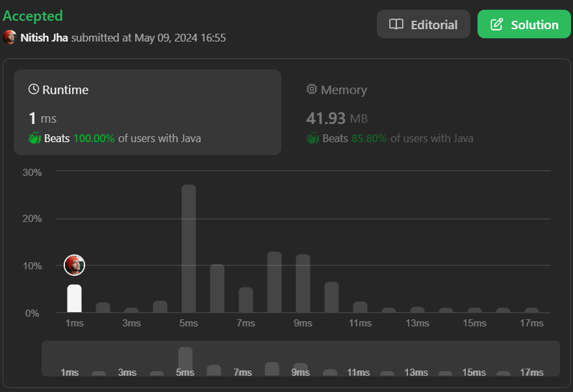Click the chip icon beside Memory
This screenshot has width=573, height=392.
click(x=312, y=90)
